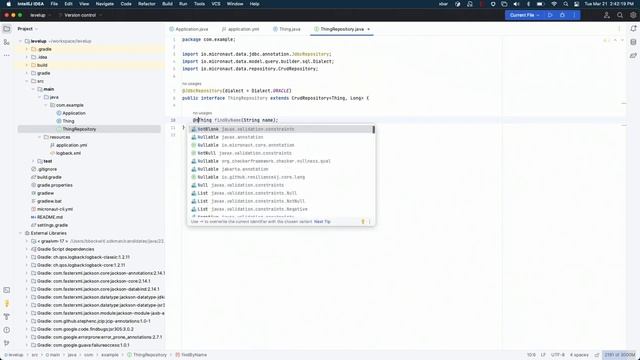This screenshot has height=360, width=640.
Task: Open more run actions menu
Action: click(574, 15)
